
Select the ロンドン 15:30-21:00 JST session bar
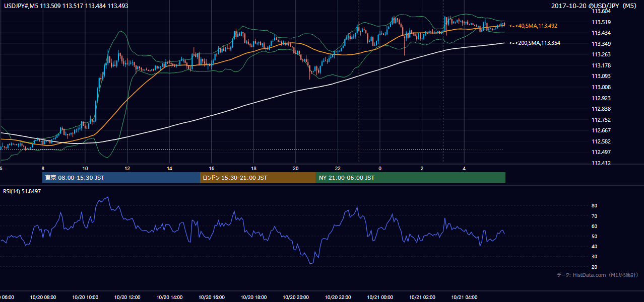click(258, 178)
